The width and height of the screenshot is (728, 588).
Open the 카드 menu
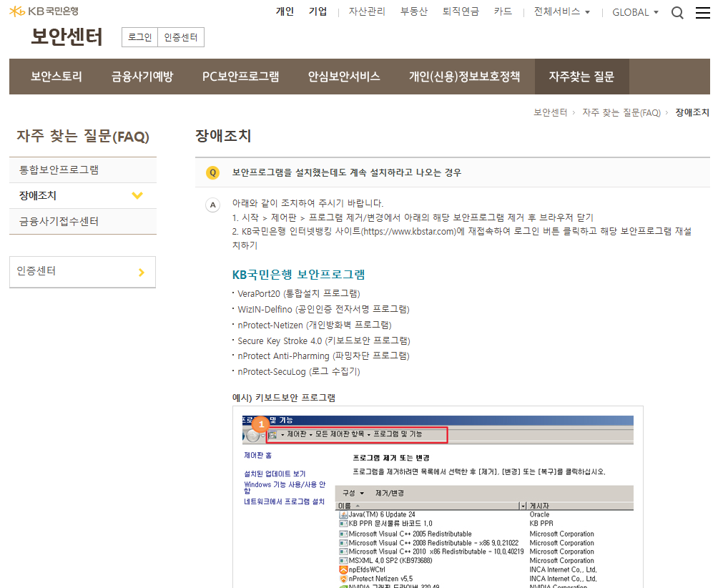[503, 11]
